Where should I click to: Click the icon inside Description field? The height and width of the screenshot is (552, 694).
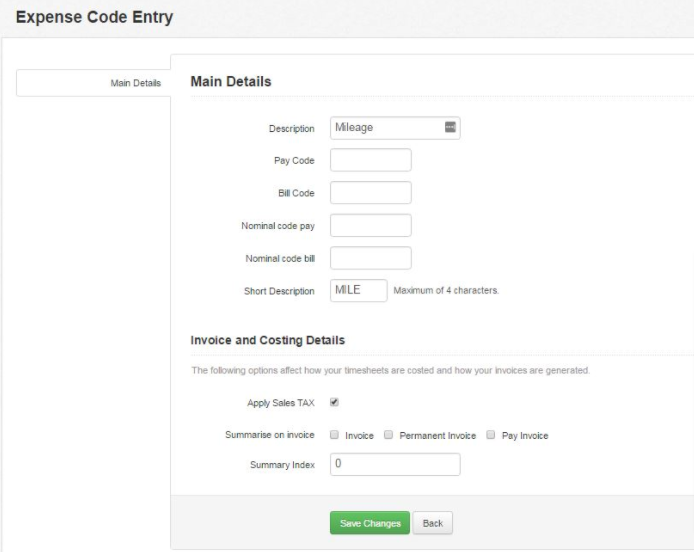click(450, 127)
